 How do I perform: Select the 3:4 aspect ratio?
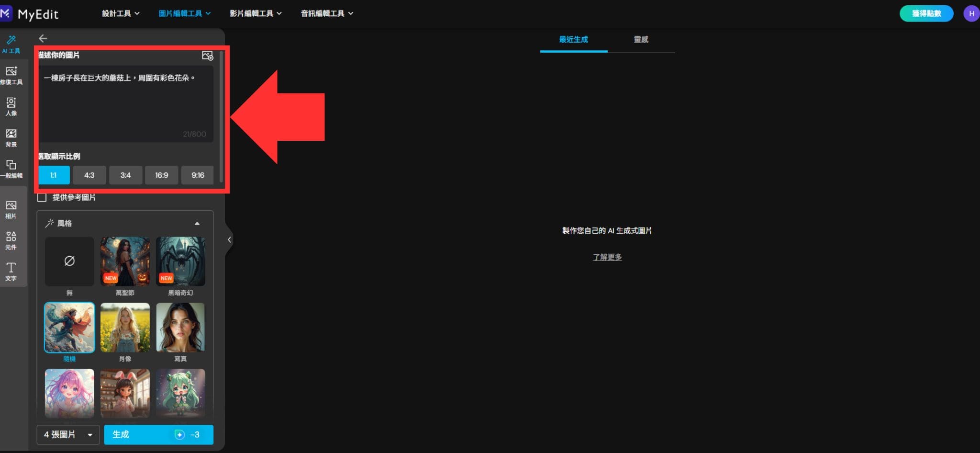point(125,175)
